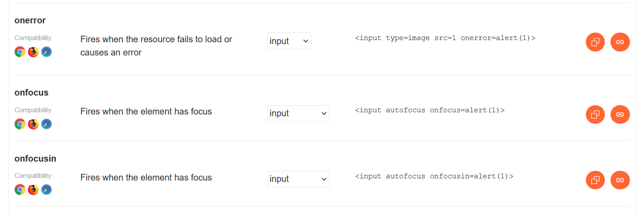Click the link icon for onfocusin
Viewport: 644px width, 214px height.
(620, 180)
